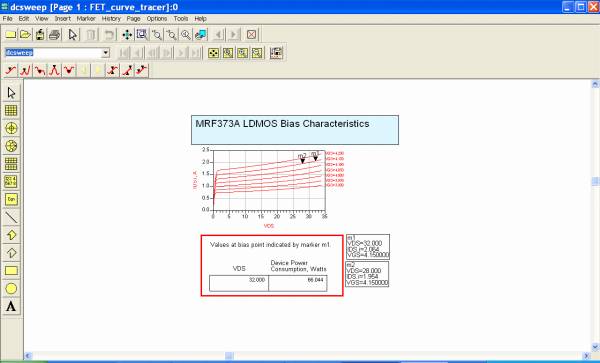Insert a new peak marker

pos(54,70)
